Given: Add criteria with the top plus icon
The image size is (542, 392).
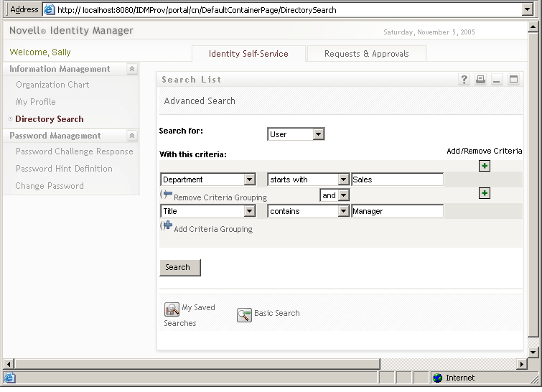Looking at the screenshot, I should coord(485,166).
